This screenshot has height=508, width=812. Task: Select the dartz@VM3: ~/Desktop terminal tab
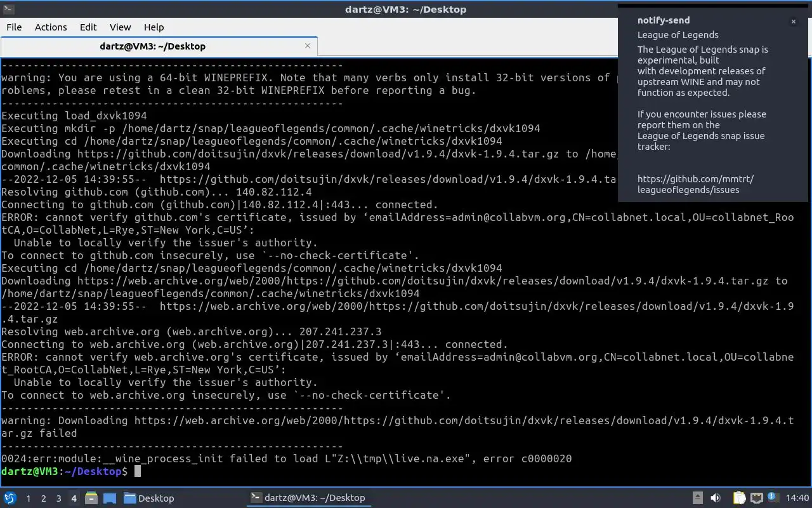click(x=153, y=46)
